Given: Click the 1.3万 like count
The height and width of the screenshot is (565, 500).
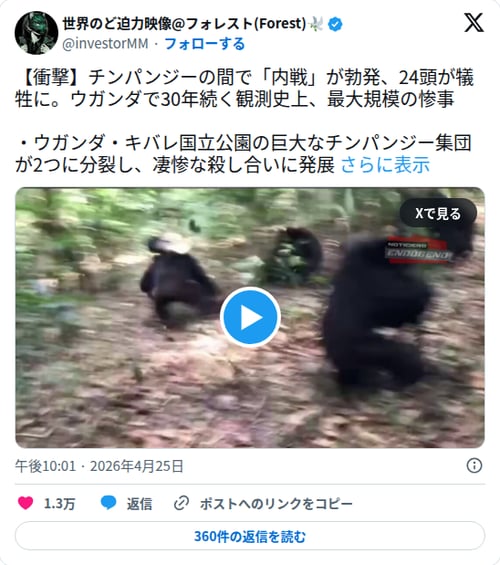Looking at the screenshot, I should (x=59, y=503).
